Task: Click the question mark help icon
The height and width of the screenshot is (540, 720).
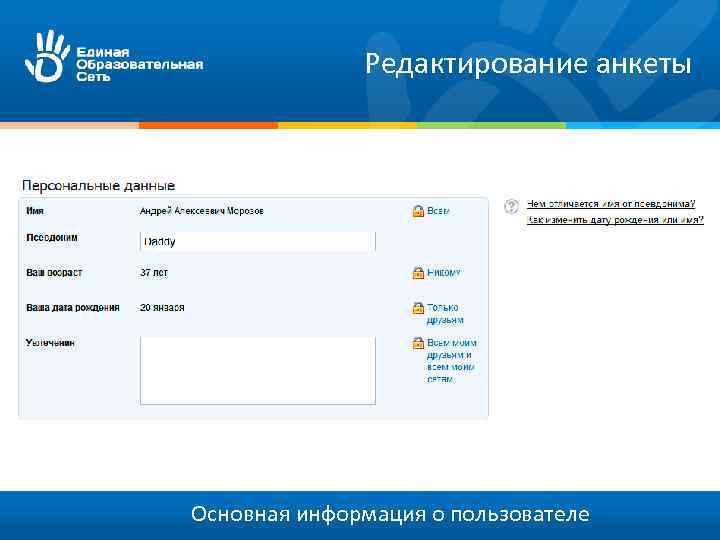Action: click(512, 206)
